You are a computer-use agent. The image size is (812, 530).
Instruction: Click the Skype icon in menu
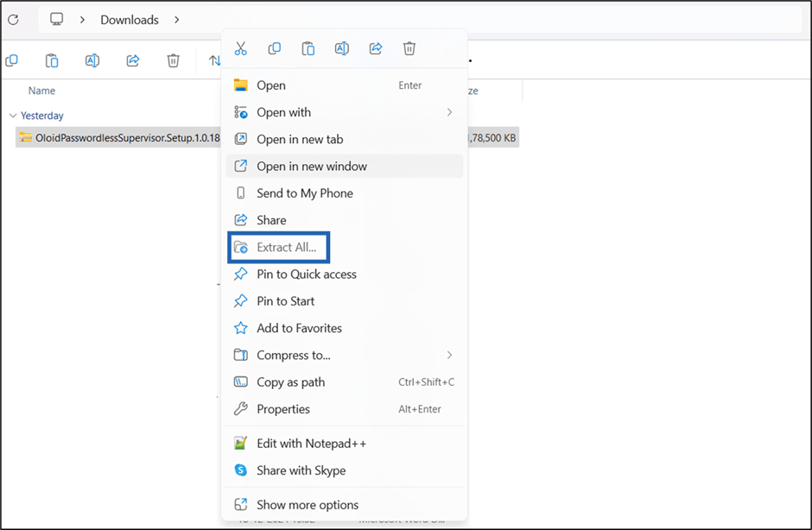(x=241, y=470)
